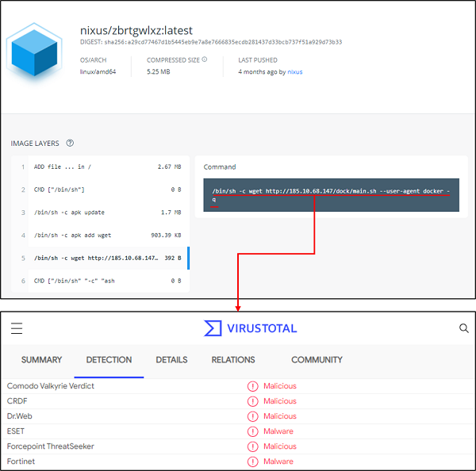The height and width of the screenshot is (471, 476).
Task: Click the '4 months ago by' text
Action: click(x=262, y=72)
